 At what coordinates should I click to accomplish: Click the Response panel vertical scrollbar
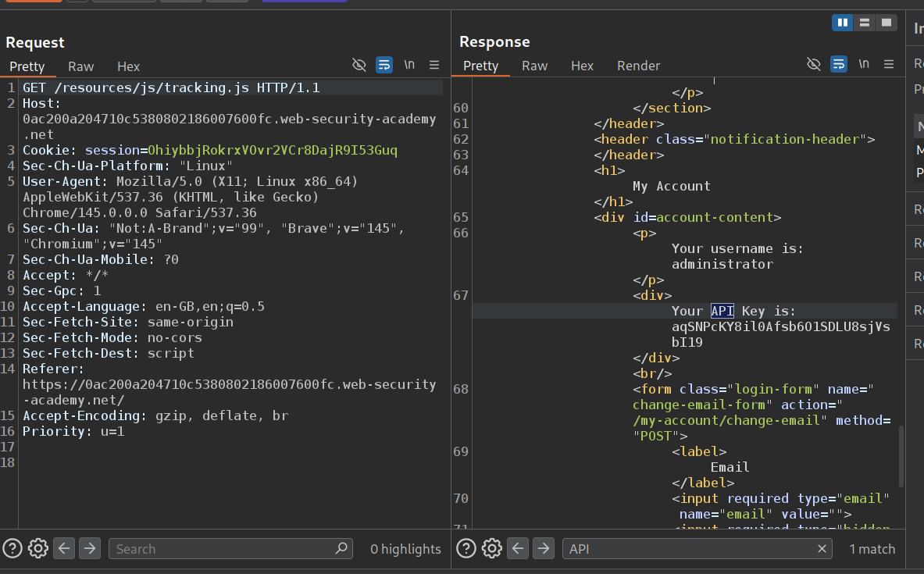point(901,455)
